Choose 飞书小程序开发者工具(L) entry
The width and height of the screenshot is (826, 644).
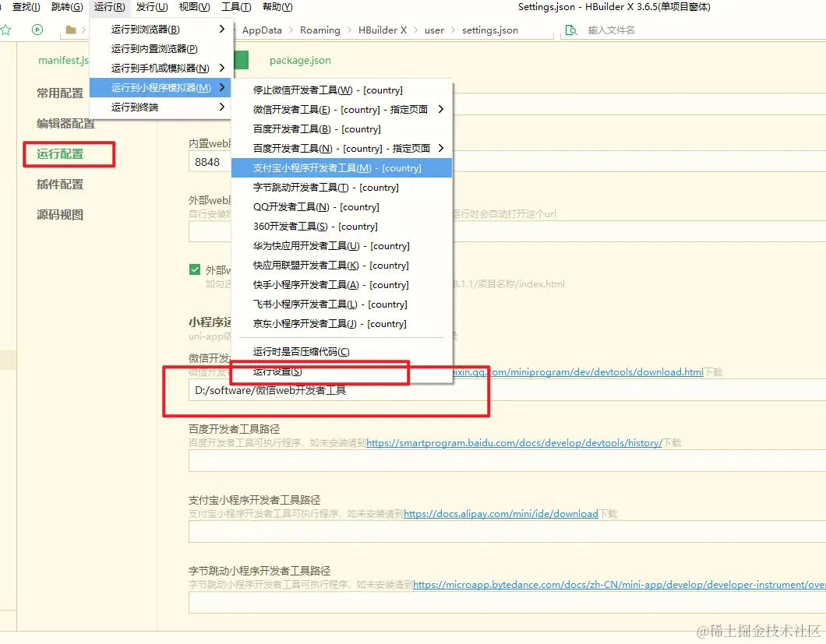click(341, 304)
